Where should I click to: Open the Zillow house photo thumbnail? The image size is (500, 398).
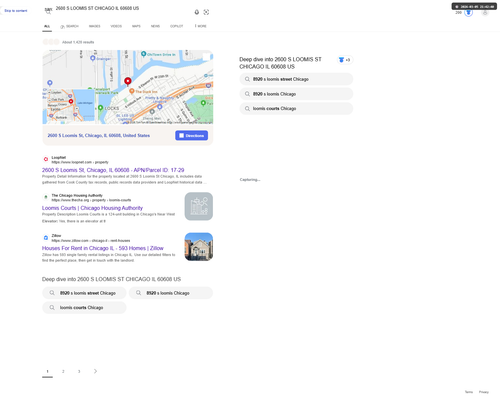click(x=199, y=247)
